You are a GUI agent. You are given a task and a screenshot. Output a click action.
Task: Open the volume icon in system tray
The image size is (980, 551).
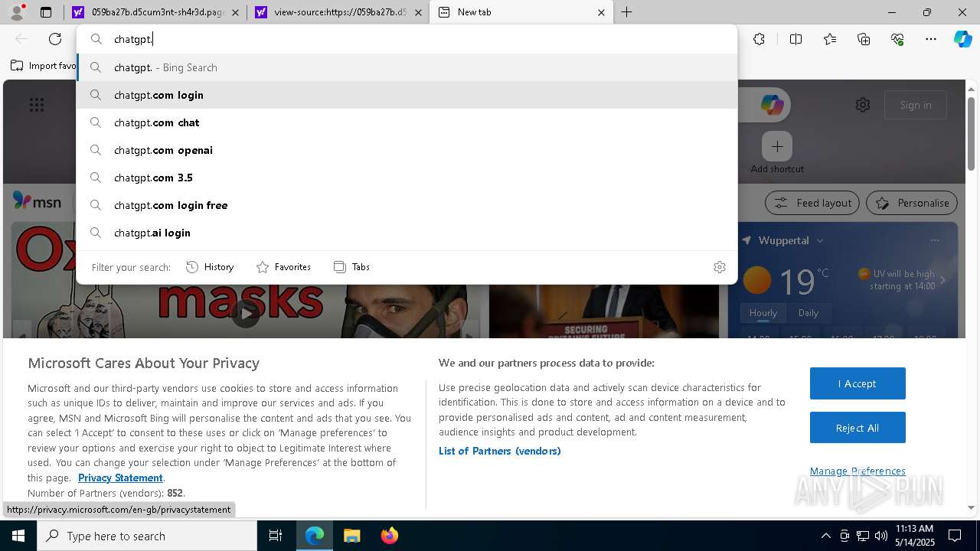pos(880,536)
